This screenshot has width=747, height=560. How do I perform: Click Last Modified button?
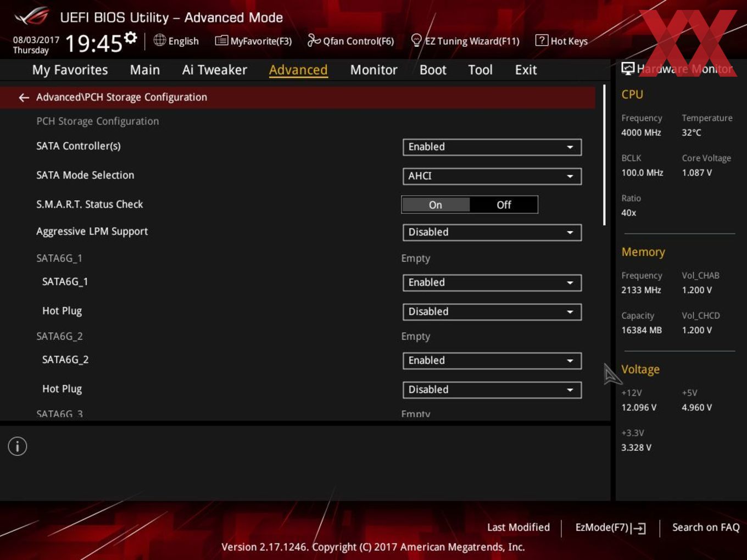tap(519, 527)
